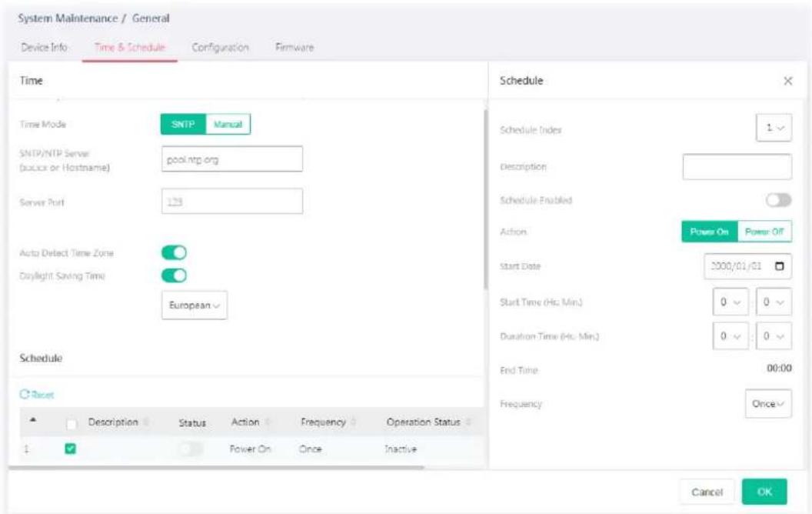Click the horizontal scrollbar under schedule table
The width and height of the screenshot is (812, 514).
tap(217, 467)
